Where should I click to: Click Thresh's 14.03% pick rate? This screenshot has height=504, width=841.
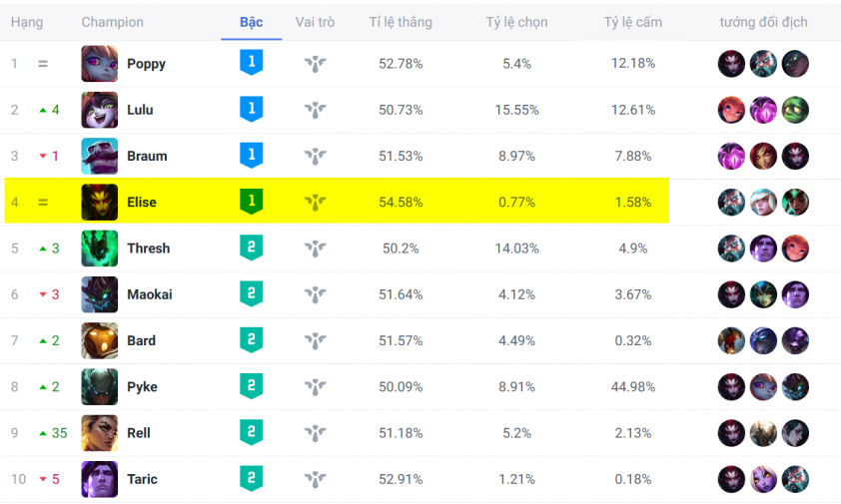click(x=516, y=249)
